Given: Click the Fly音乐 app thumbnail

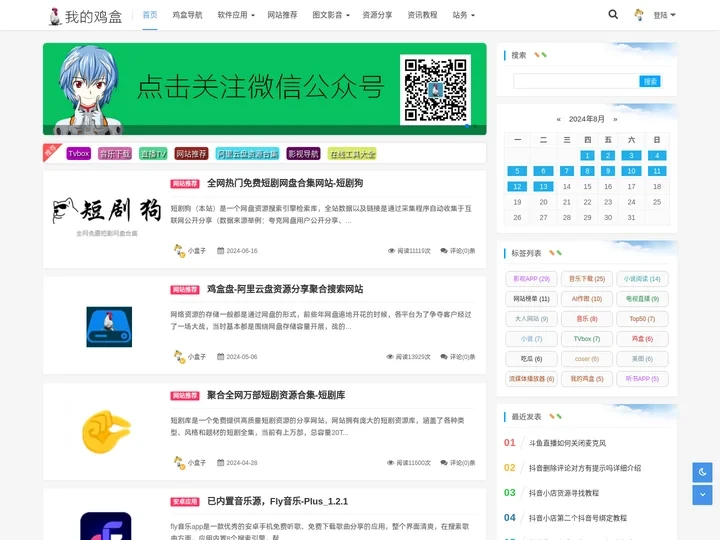Looking at the screenshot, I should 106,526.
